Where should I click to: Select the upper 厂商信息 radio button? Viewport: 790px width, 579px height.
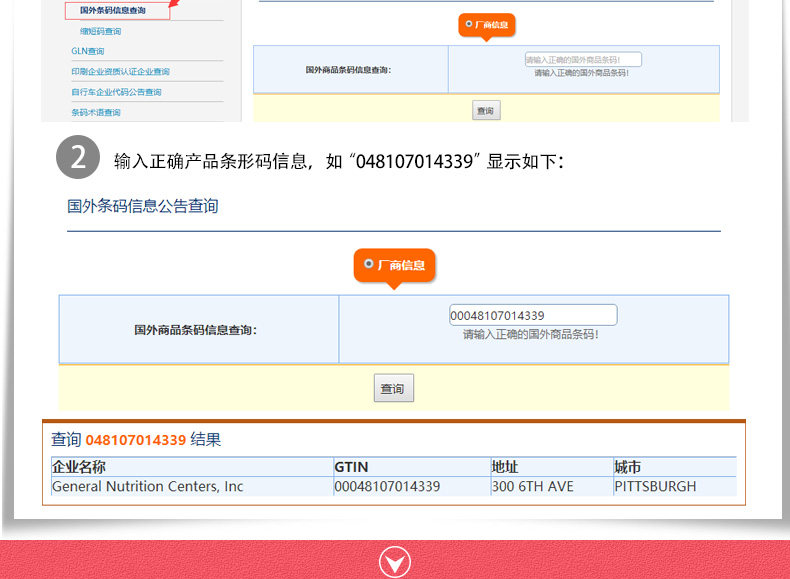tap(469, 24)
